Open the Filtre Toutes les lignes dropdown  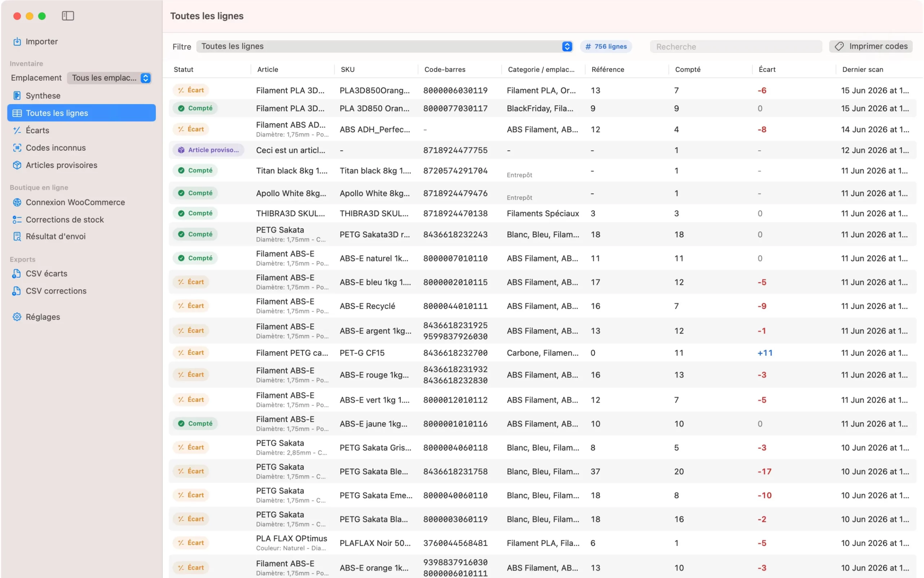pos(384,46)
